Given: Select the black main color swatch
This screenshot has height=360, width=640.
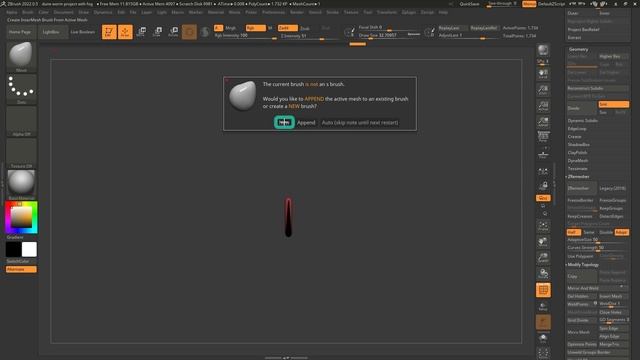Looking at the screenshot, I should click(x=13, y=249).
